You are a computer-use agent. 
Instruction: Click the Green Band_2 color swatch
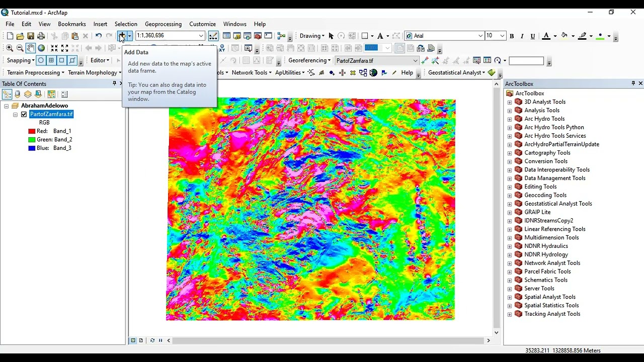point(32,140)
